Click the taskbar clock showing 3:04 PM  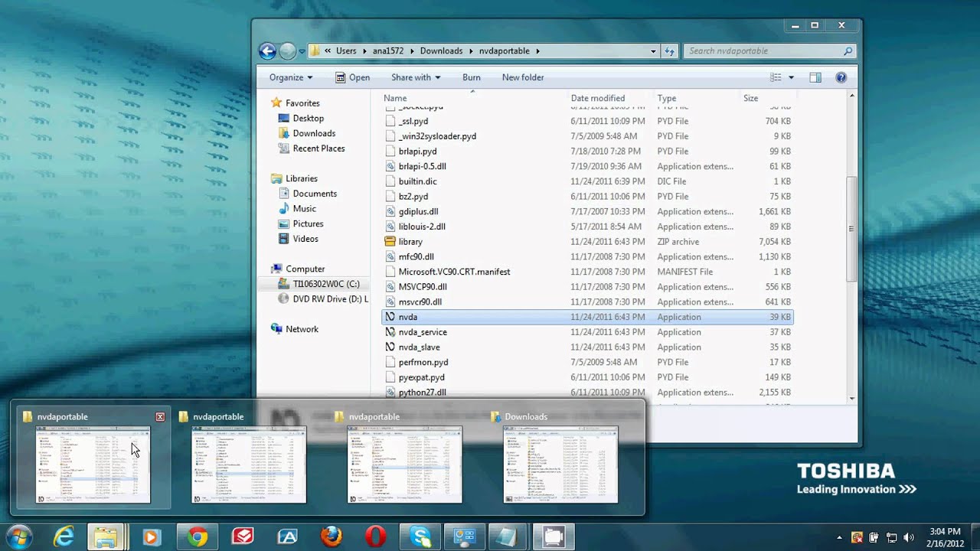pos(945,537)
